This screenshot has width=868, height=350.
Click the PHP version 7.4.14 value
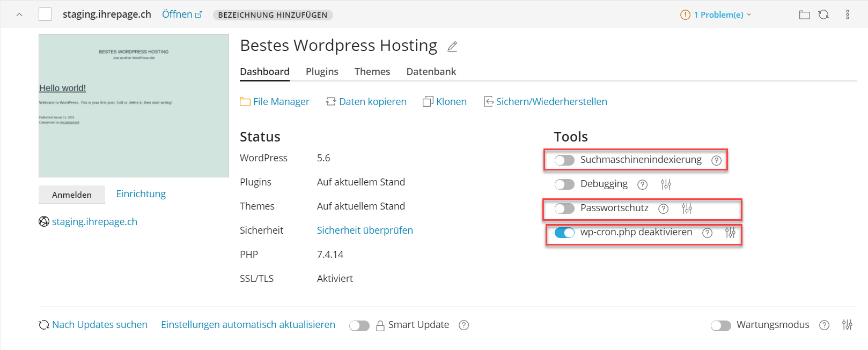pos(330,255)
